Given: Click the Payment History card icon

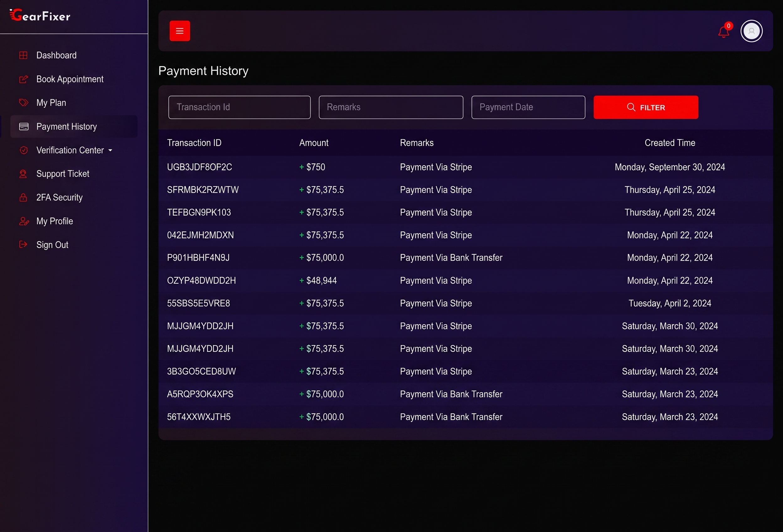Looking at the screenshot, I should click(x=24, y=126).
